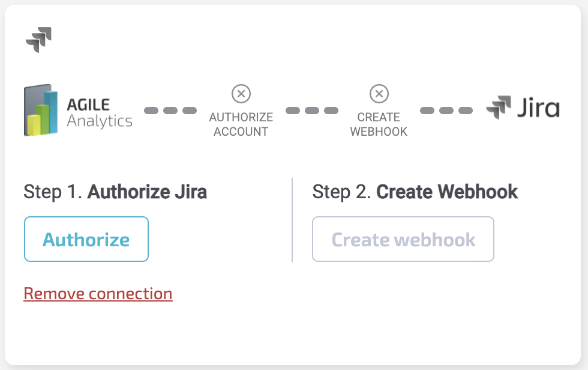Viewport: 588px width, 370px height.
Task: Click the "Step 2." heading prefix
Action: pyautogui.click(x=342, y=192)
